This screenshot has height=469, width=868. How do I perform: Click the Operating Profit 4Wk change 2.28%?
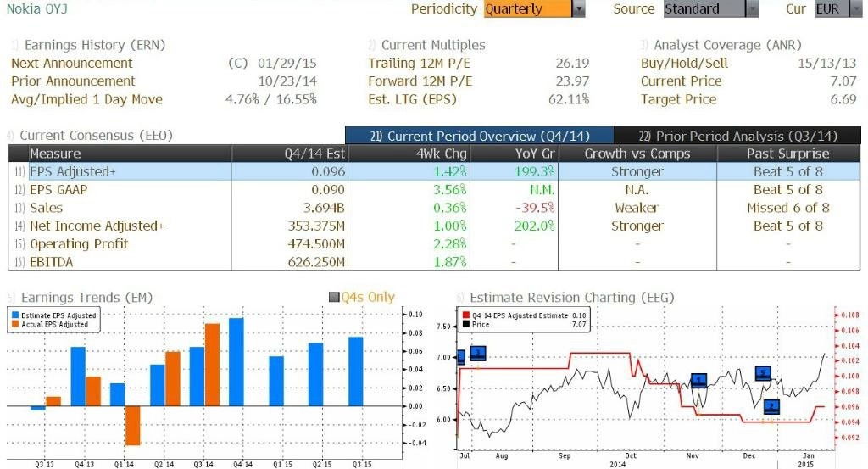pos(449,244)
